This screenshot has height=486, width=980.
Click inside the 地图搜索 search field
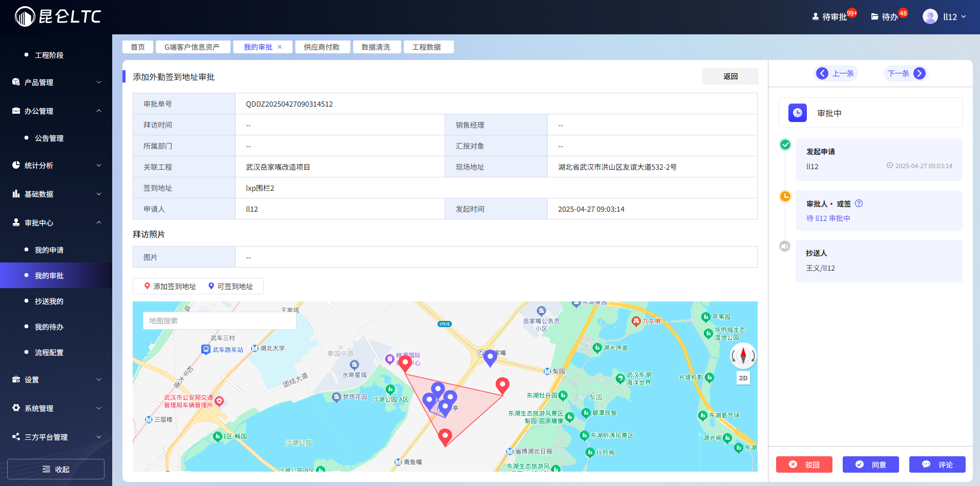pos(219,320)
